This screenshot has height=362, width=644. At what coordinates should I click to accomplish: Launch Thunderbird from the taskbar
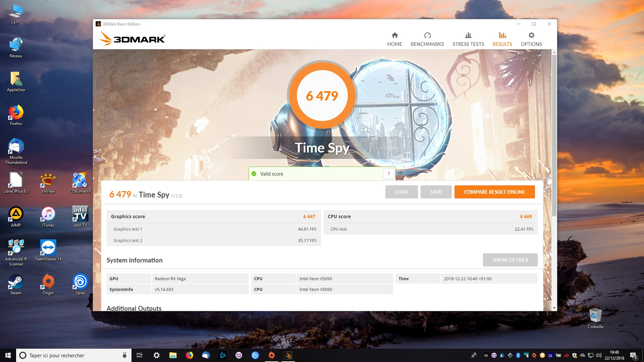pos(206,355)
